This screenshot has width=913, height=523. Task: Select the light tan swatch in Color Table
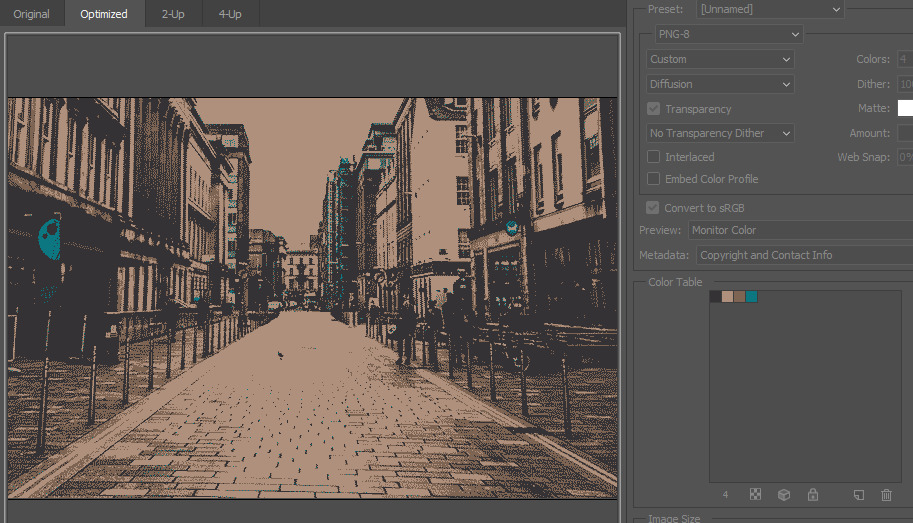(x=727, y=296)
